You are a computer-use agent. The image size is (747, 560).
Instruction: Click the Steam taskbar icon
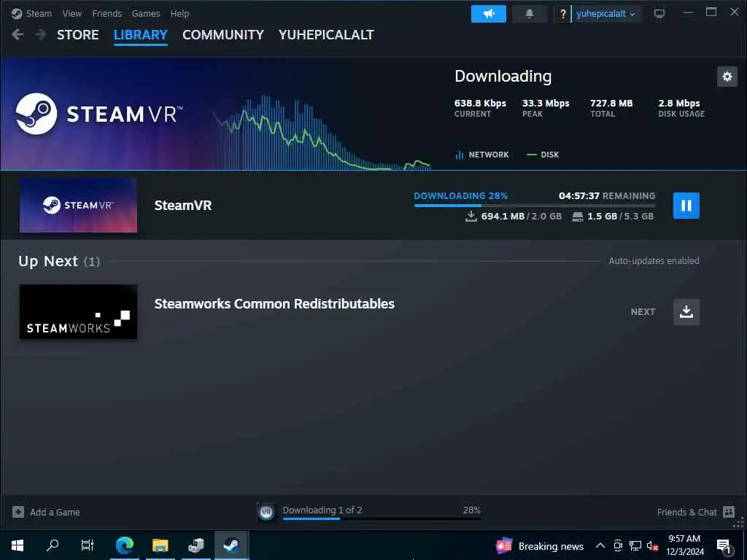[231, 545]
